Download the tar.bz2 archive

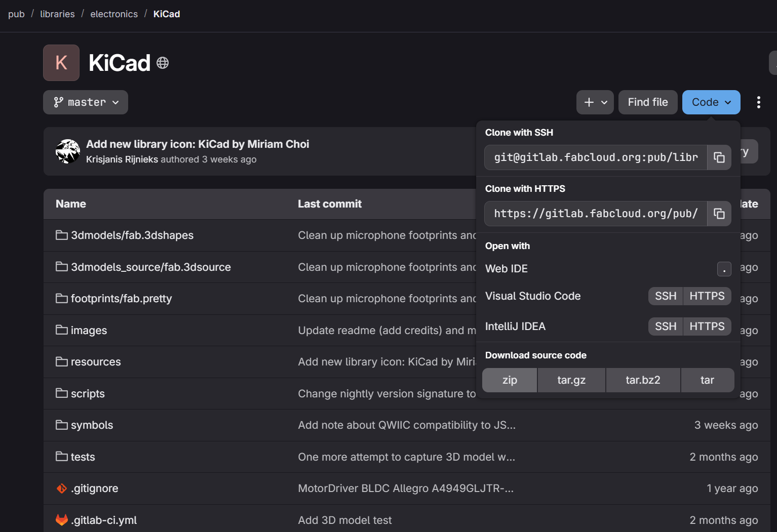coord(643,380)
